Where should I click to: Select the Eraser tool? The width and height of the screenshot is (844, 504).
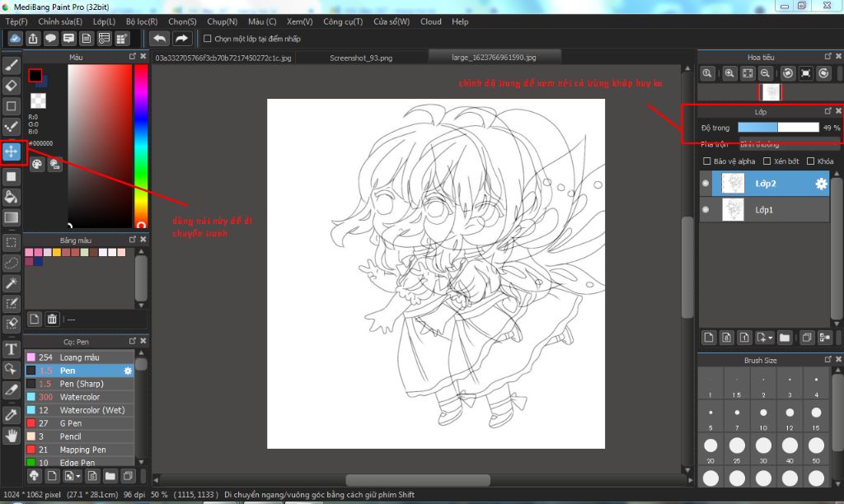tap(12, 86)
